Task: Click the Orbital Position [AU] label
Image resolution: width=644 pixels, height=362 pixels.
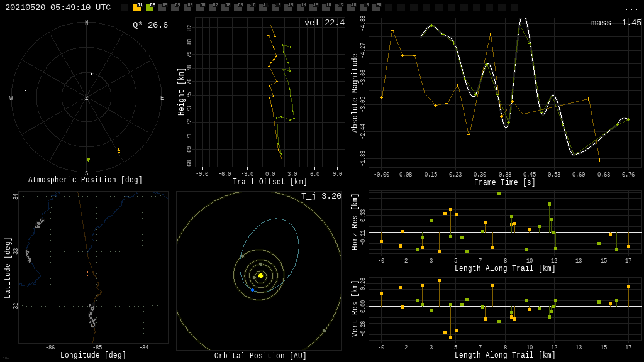Action: pos(260,356)
